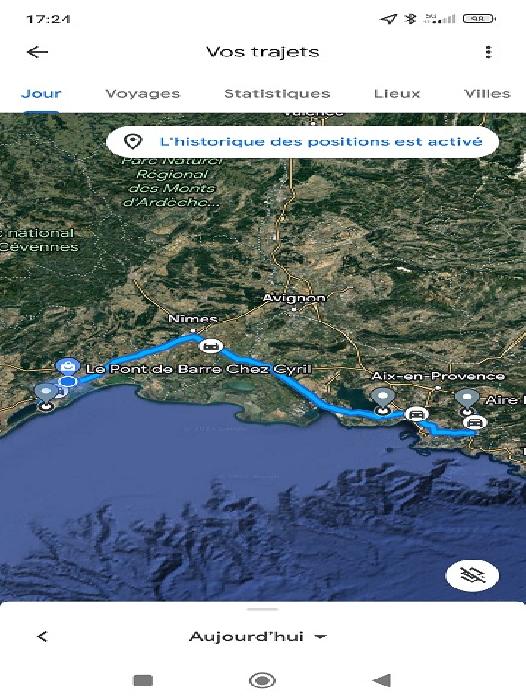The image size is (526, 700).
Task: Select the Villes tab
Action: [x=487, y=94]
